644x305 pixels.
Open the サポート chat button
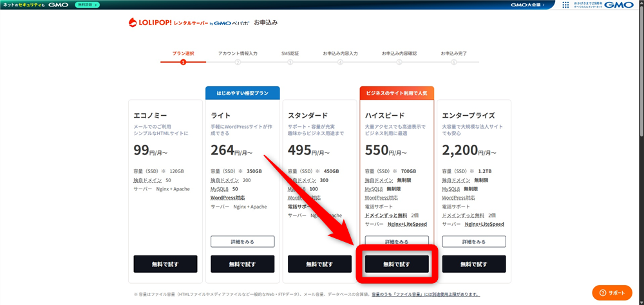point(612,293)
